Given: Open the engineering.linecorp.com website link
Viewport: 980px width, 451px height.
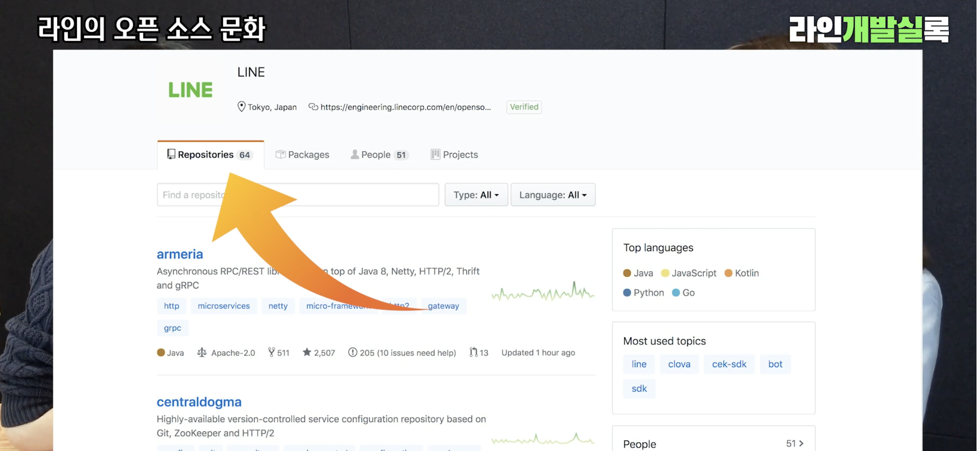Looking at the screenshot, I should coord(405,107).
